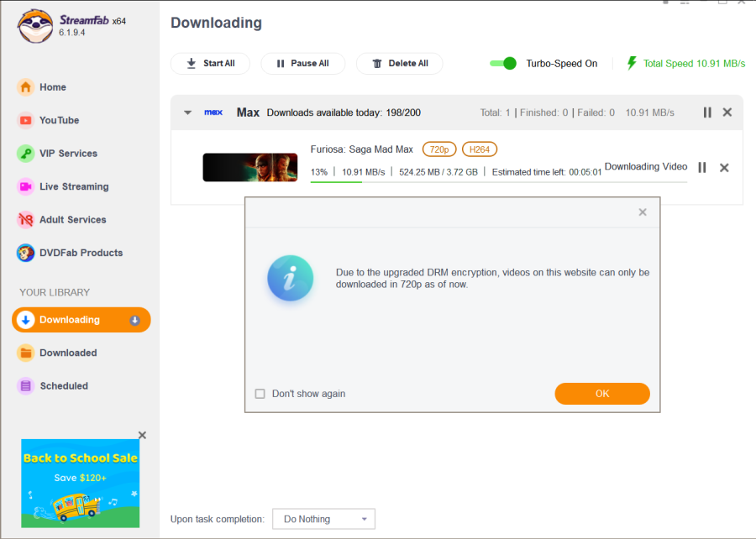Image resolution: width=756 pixels, height=539 pixels.
Task: Open the YouTube section
Action: point(60,120)
